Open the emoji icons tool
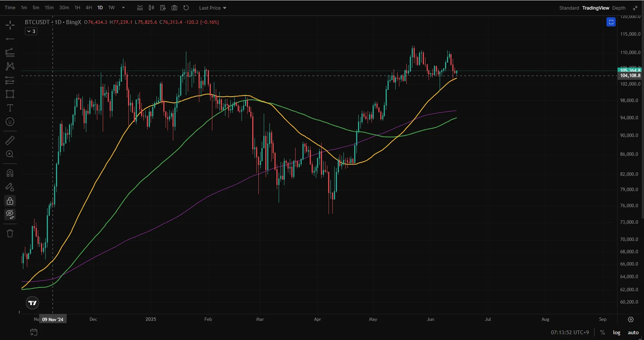This screenshot has height=340, width=644. pyautogui.click(x=10, y=122)
